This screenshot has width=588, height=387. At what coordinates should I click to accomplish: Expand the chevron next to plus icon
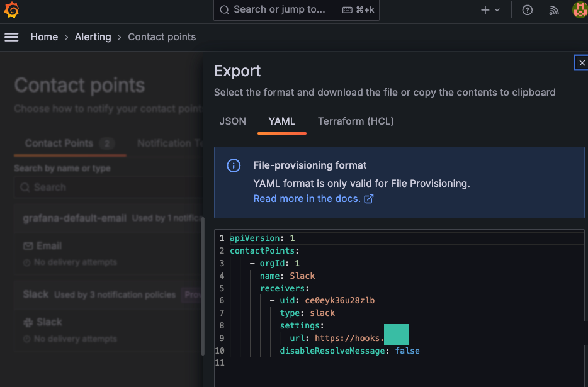coord(497,10)
